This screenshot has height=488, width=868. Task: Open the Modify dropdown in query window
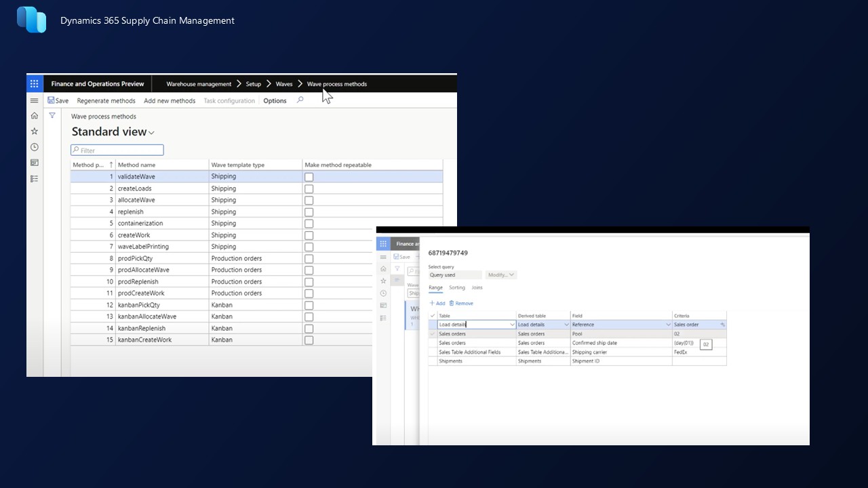click(500, 275)
